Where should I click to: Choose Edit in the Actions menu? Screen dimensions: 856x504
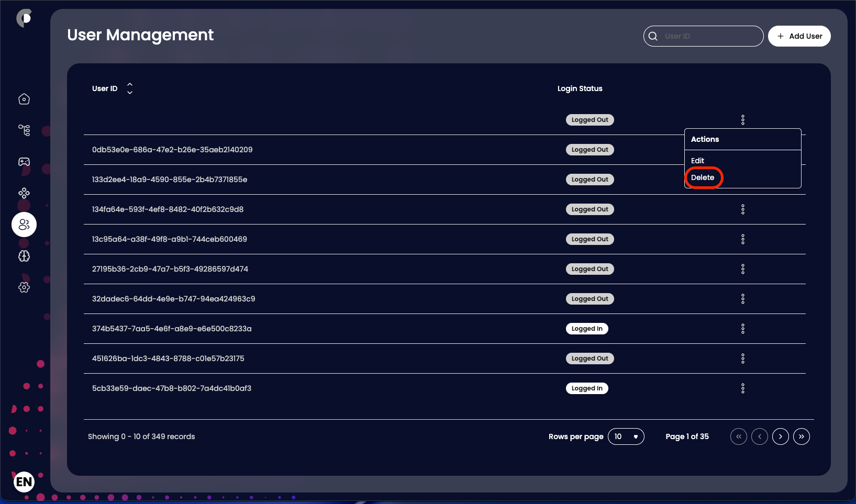[698, 161]
